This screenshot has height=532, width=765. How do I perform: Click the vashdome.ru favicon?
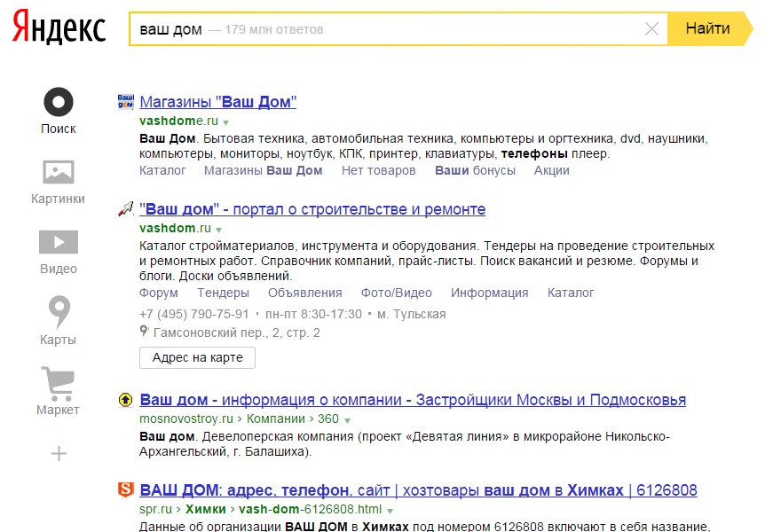tap(126, 101)
